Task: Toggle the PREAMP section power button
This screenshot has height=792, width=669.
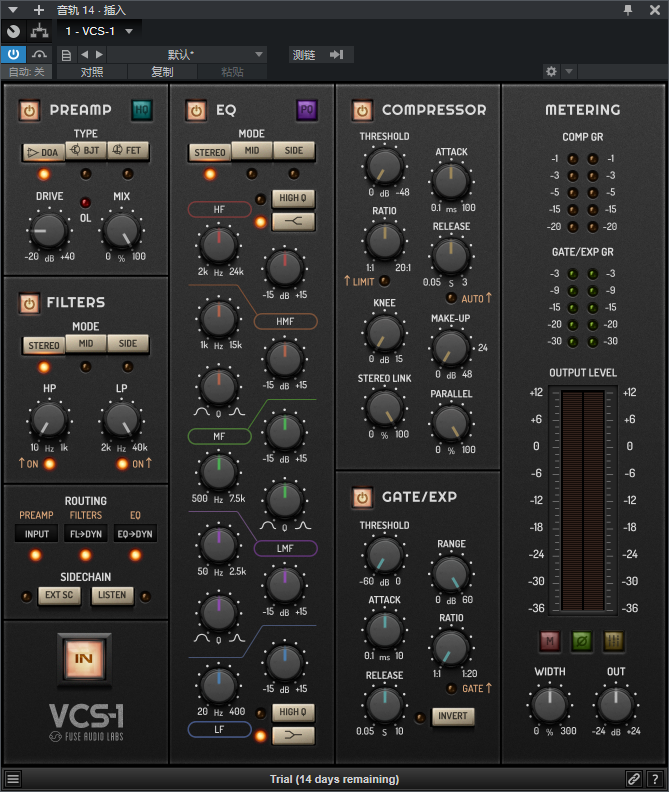Action: [29, 110]
